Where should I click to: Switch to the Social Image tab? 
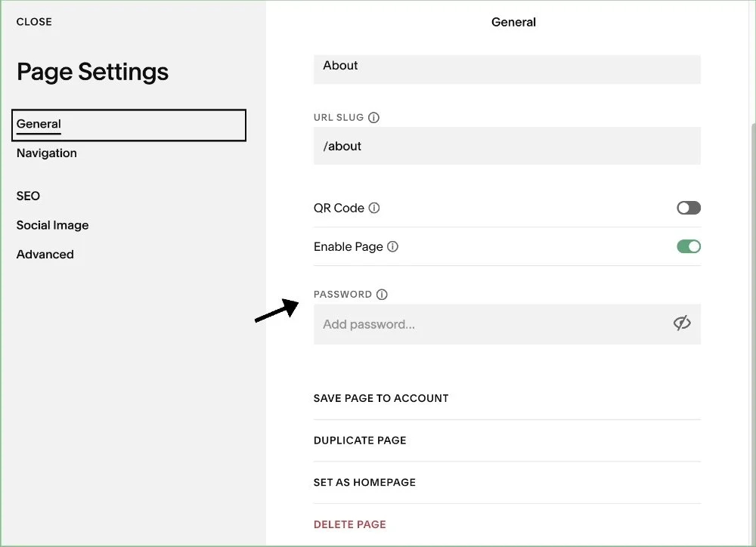click(x=53, y=226)
